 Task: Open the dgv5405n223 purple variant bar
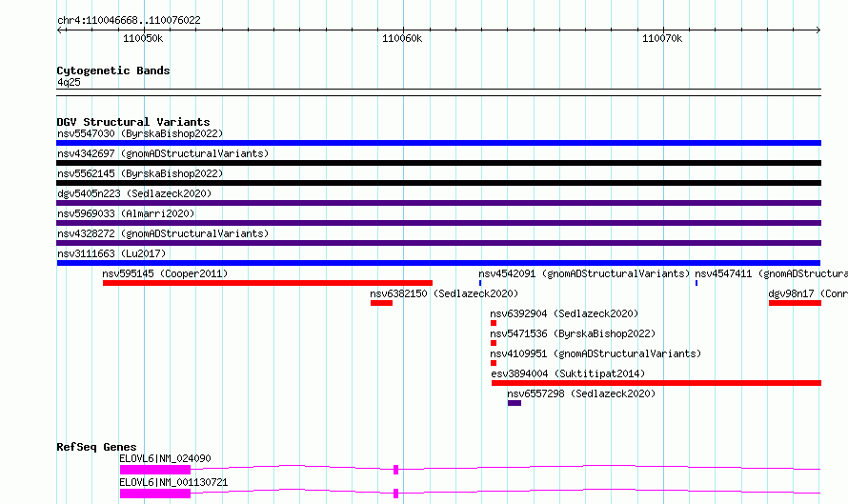coord(438,203)
